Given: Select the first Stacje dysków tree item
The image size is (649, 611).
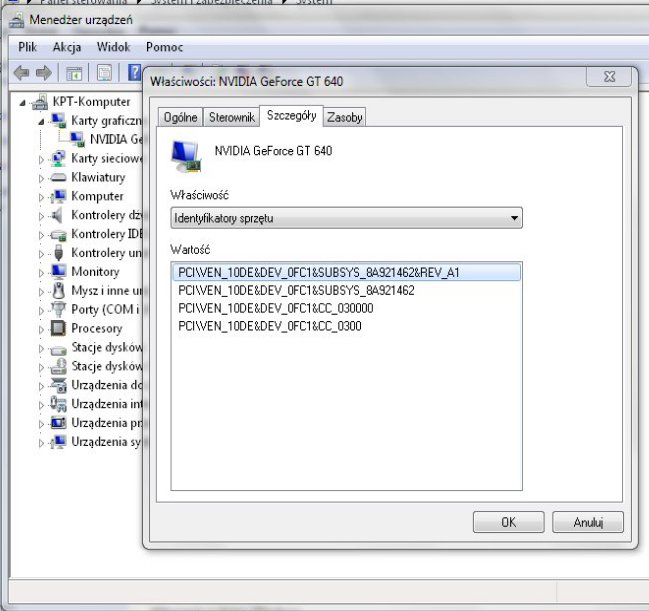Looking at the screenshot, I should [x=106, y=347].
